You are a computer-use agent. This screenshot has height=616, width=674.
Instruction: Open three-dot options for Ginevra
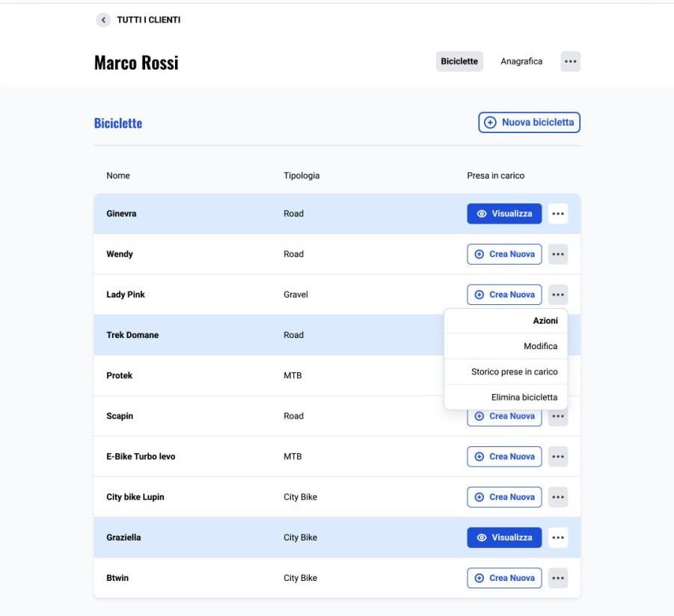coord(557,214)
